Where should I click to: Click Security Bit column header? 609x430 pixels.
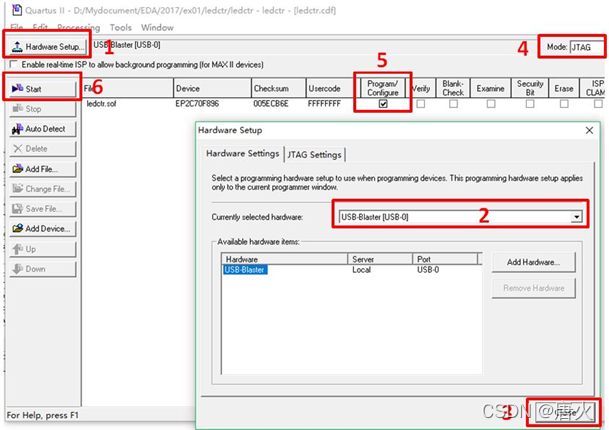point(530,88)
